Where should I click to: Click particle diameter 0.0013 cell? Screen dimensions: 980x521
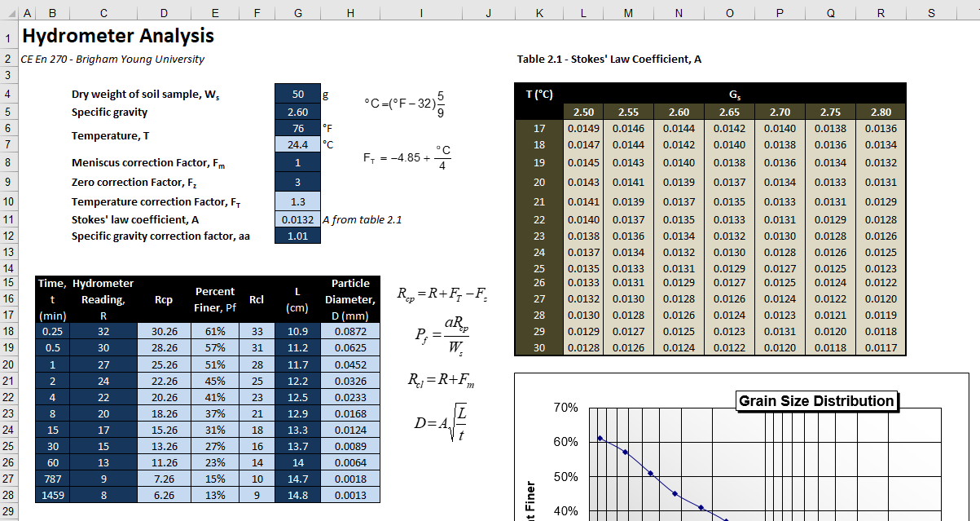click(350, 495)
